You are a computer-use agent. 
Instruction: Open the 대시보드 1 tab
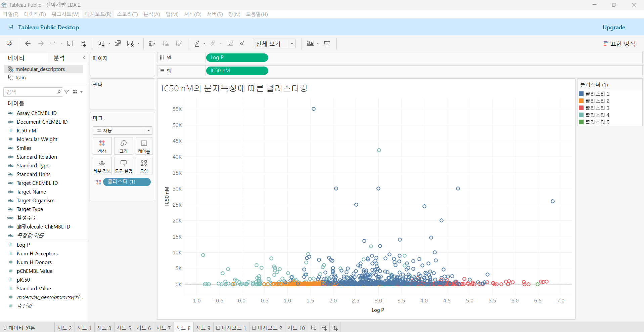click(231, 328)
